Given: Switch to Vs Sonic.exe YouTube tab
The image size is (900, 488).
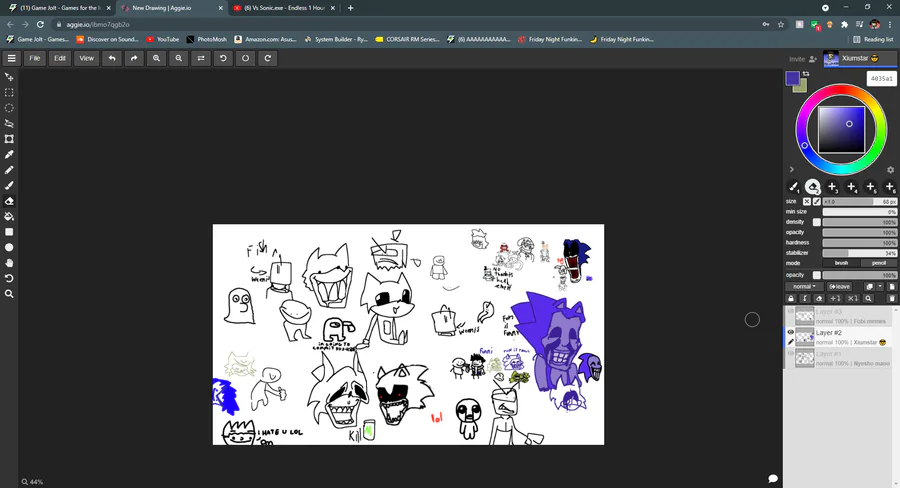Looking at the screenshot, I should (285, 8).
